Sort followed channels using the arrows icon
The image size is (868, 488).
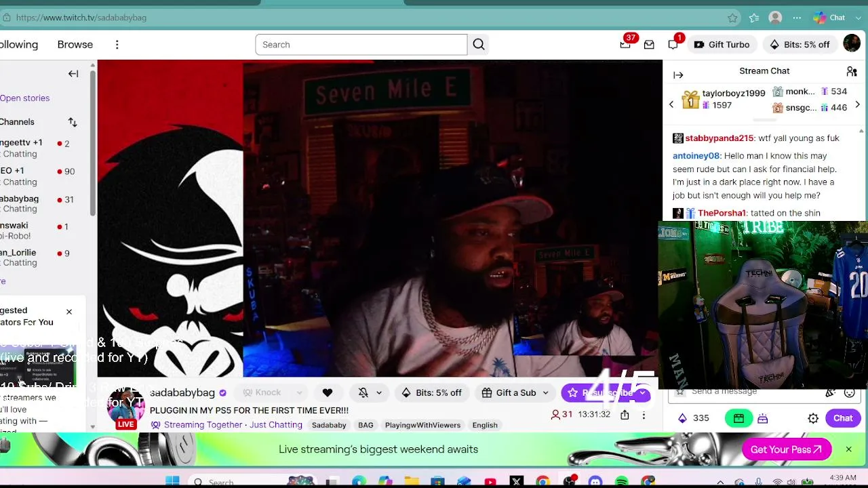73,122
